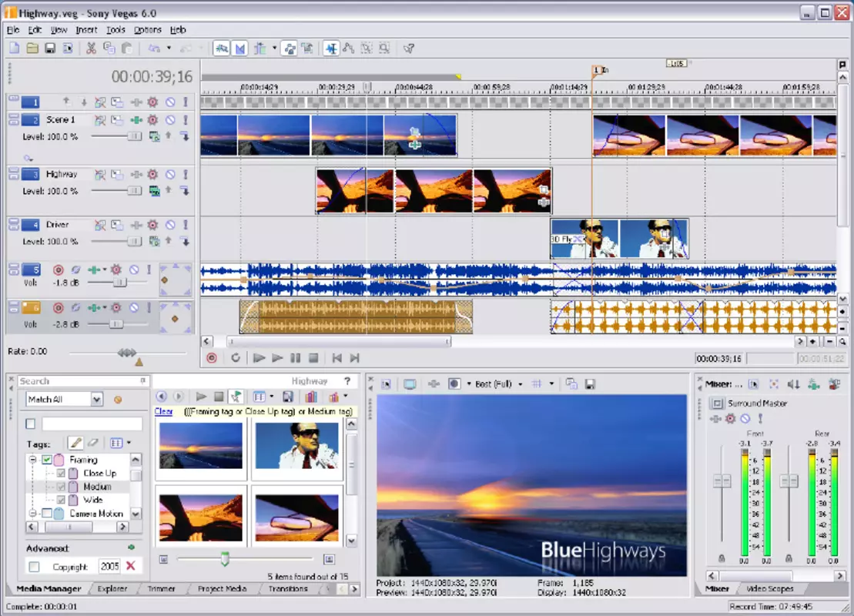The image size is (854, 616).
Task: Open Driver track FX gear icon
Action: click(152, 224)
